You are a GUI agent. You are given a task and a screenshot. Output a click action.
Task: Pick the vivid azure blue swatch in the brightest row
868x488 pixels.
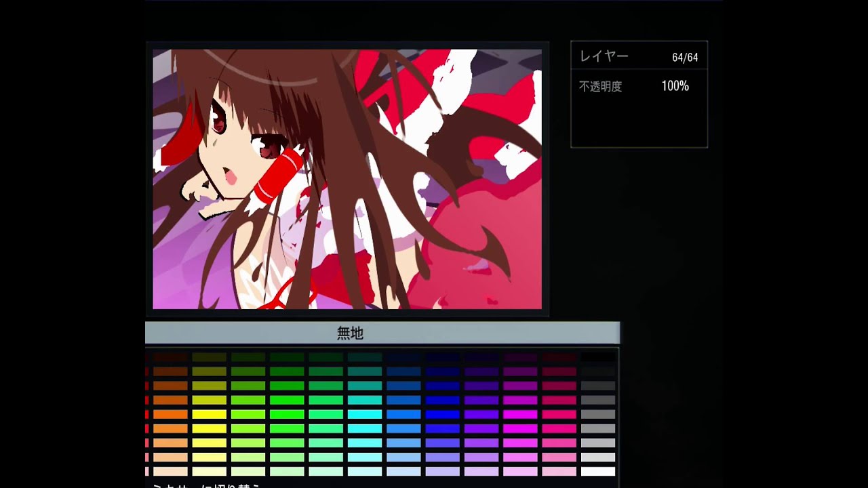404,414
